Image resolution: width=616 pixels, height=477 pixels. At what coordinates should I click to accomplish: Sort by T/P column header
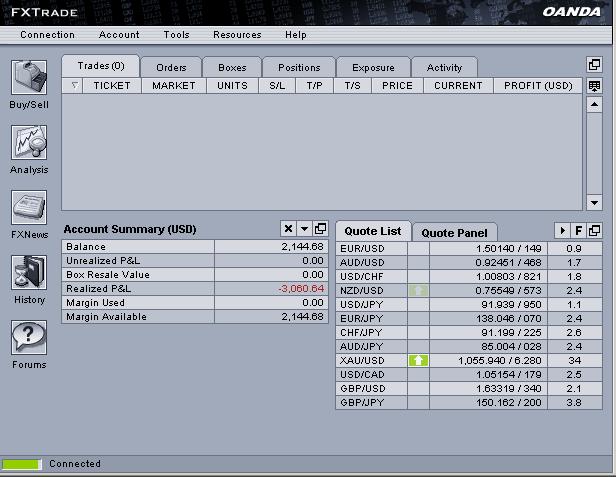(x=314, y=86)
